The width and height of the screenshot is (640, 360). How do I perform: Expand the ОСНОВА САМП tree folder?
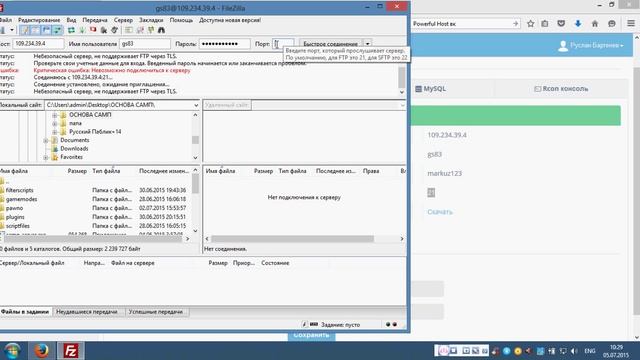[x=54, y=115]
